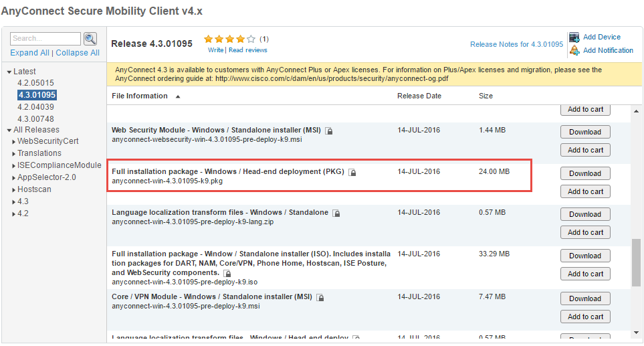Click lock icon beside Language localization Standalone
The image size is (644, 346).
coord(336,213)
